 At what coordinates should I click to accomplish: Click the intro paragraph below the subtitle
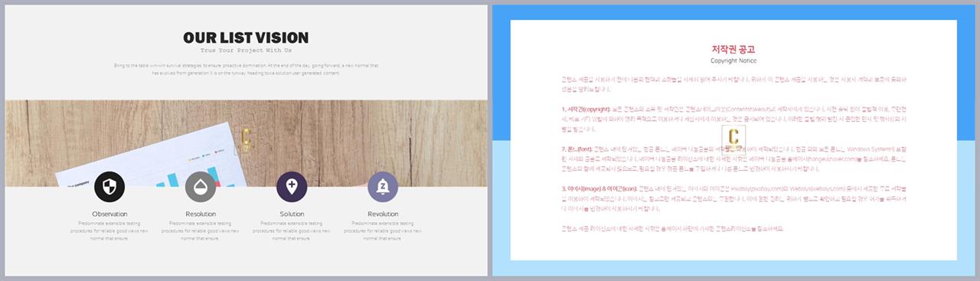point(246,70)
